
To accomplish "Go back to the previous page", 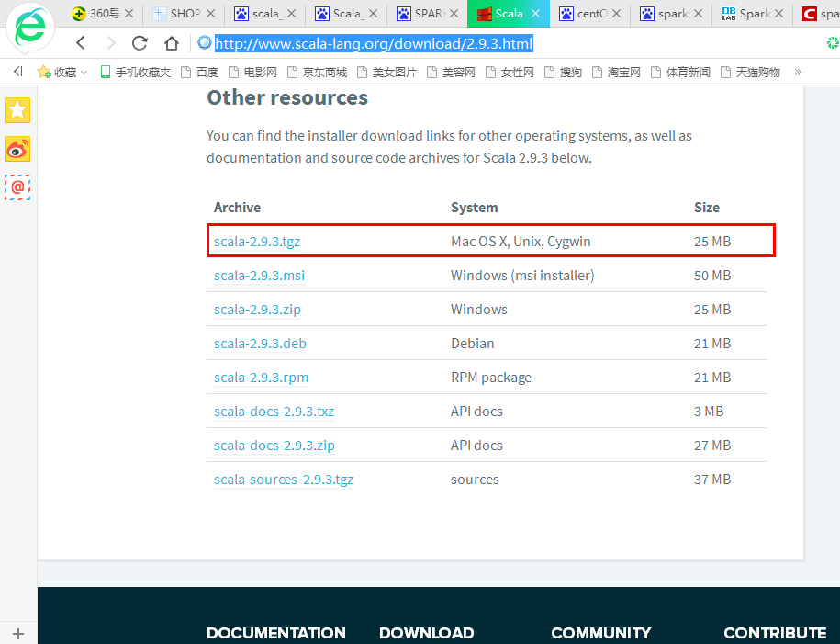I will tap(81, 43).
